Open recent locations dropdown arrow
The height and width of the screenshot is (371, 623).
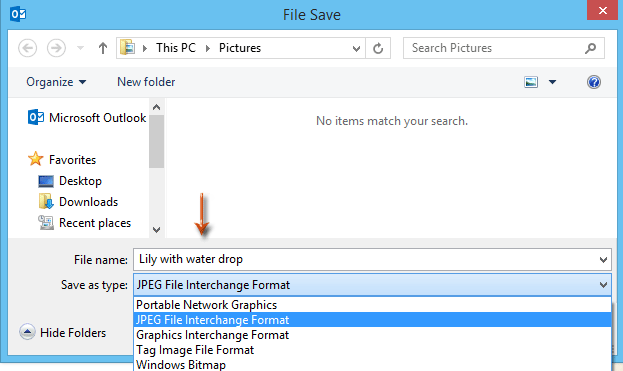click(x=80, y=48)
